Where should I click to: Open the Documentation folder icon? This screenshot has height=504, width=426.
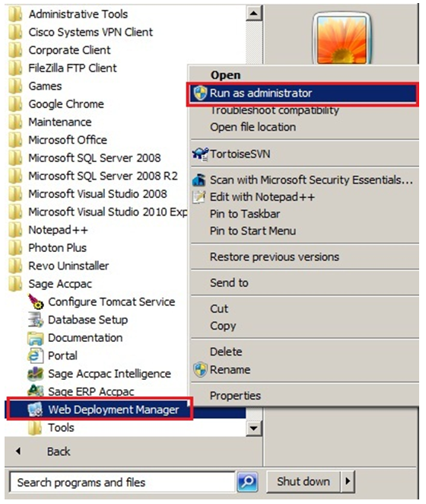36,338
